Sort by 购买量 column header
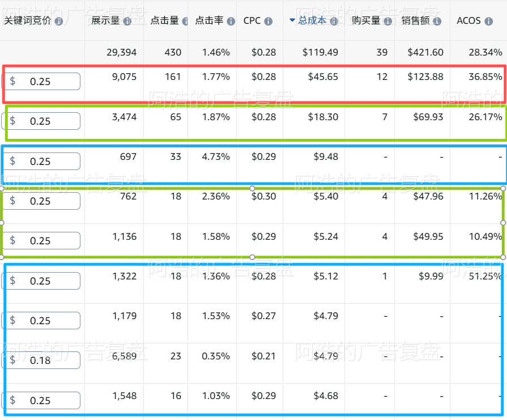The width and height of the screenshot is (507, 420). (366, 20)
